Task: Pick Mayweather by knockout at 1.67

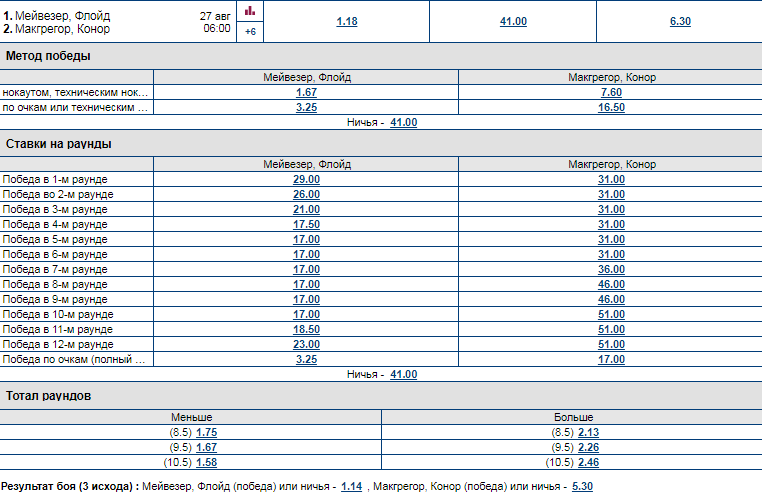Action: coord(306,92)
